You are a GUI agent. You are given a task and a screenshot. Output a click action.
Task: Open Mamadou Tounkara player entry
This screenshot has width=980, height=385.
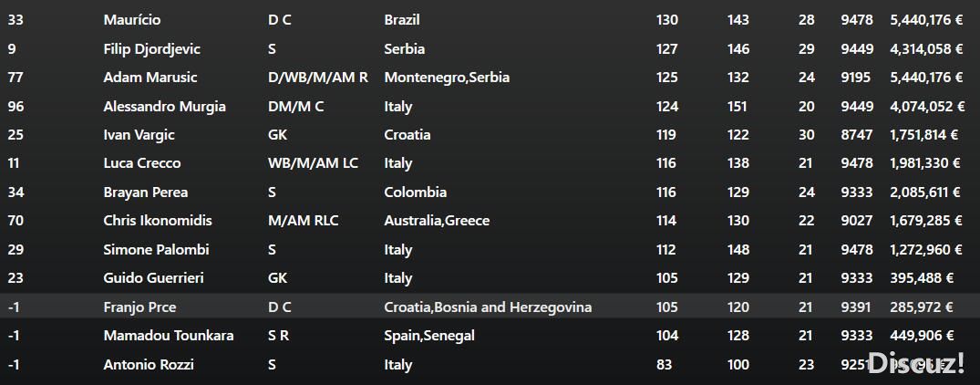tap(169, 336)
